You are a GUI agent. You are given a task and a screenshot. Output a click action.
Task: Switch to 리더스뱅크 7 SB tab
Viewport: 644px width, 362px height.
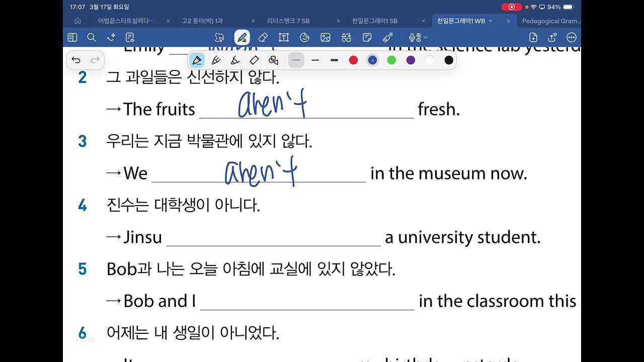click(288, 21)
